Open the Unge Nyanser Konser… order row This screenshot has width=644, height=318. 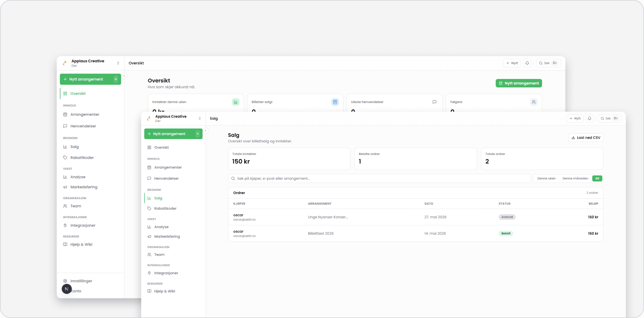[416, 217]
